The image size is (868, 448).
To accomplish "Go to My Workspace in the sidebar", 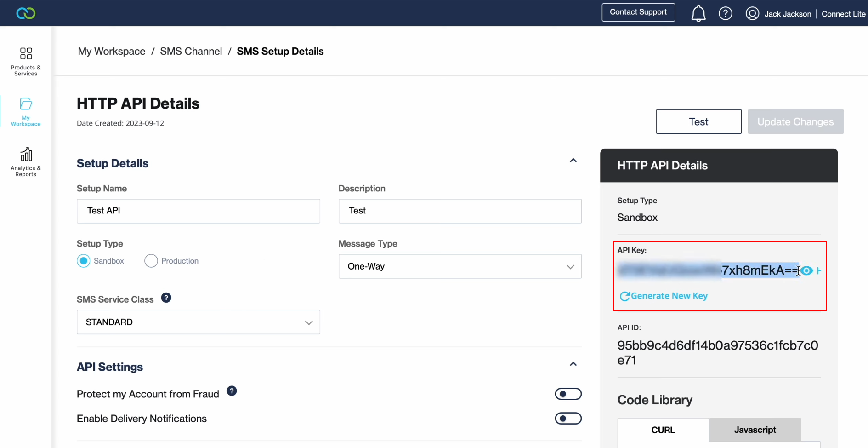I will (x=26, y=112).
